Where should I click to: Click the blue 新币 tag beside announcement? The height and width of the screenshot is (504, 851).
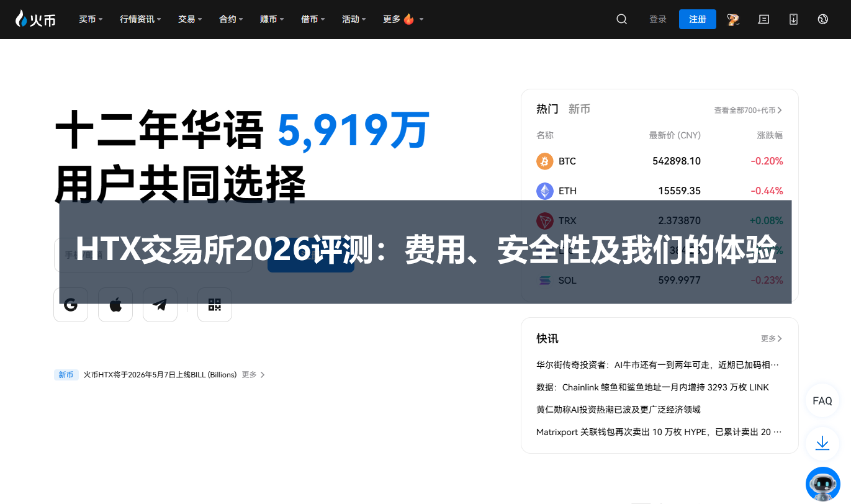point(66,375)
